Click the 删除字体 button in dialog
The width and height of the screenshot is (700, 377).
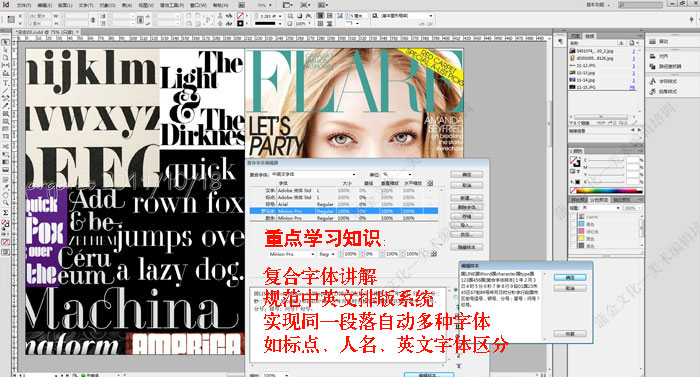point(466,207)
